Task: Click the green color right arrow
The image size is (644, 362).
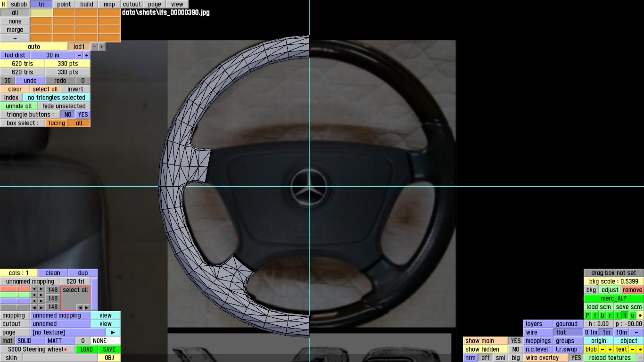Action: [41, 295]
